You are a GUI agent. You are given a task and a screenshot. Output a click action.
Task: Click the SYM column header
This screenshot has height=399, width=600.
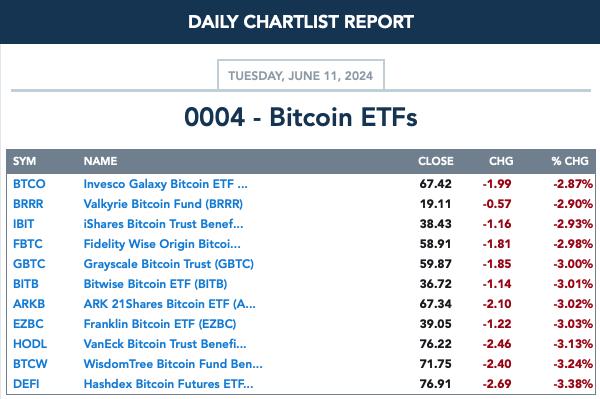(24, 161)
